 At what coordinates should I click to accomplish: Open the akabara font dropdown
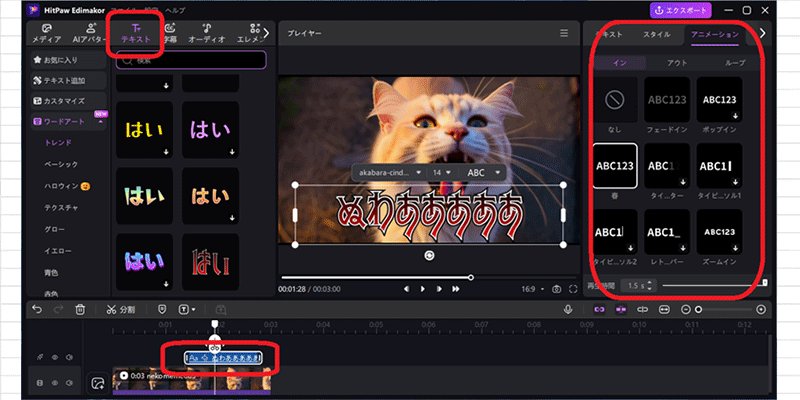pyautogui.click(x=390, y=173)
